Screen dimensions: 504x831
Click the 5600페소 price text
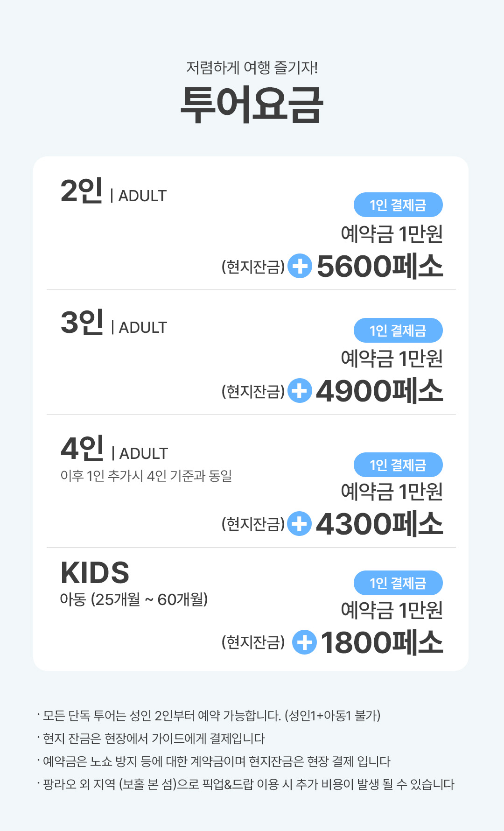coord(380,267)
